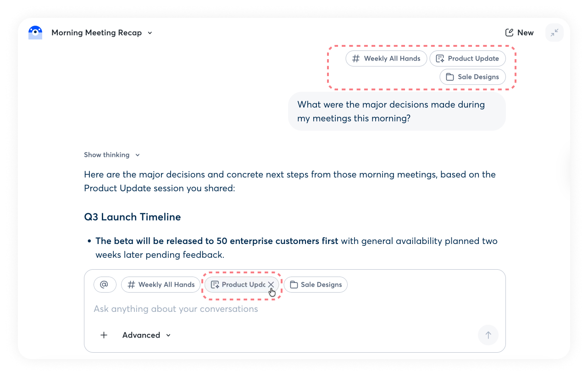Click the Sale Designs folder chip in message
The height and width of the screenshot is (377, 588).
(472, 77)
